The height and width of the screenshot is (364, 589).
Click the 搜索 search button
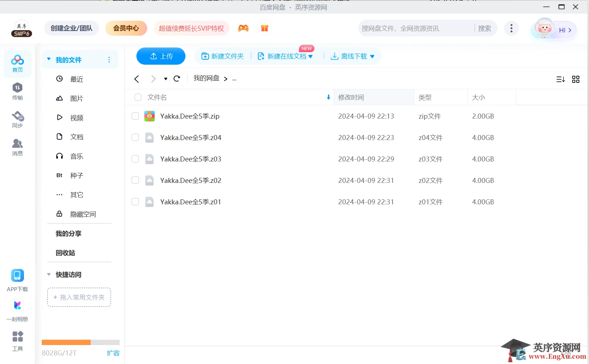click(x=485, y=28)
